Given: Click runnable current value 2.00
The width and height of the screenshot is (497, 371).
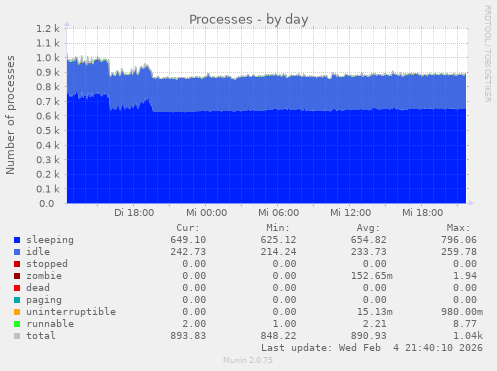Looking at the screenshot, I should tap(194, 324).
